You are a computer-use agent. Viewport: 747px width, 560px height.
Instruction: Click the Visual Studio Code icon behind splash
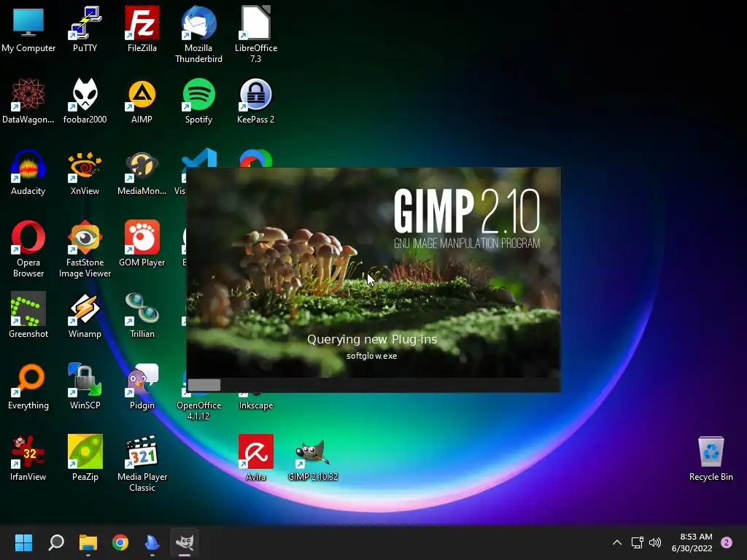[x=200, y=158]
